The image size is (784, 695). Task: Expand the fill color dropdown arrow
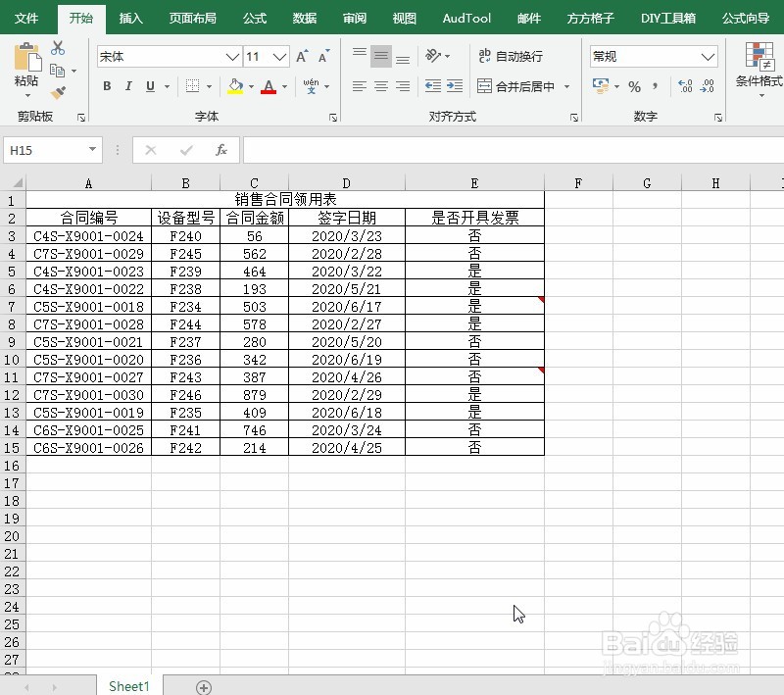point(252,86)
